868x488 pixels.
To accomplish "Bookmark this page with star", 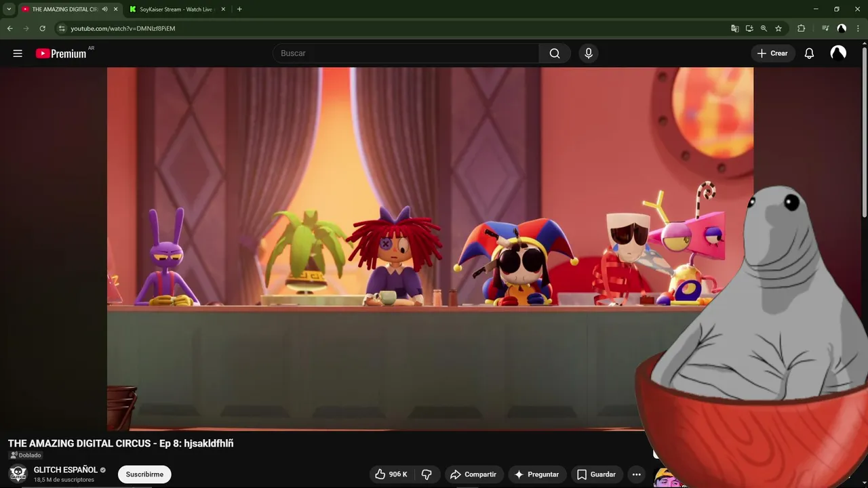I will (778, 28).
